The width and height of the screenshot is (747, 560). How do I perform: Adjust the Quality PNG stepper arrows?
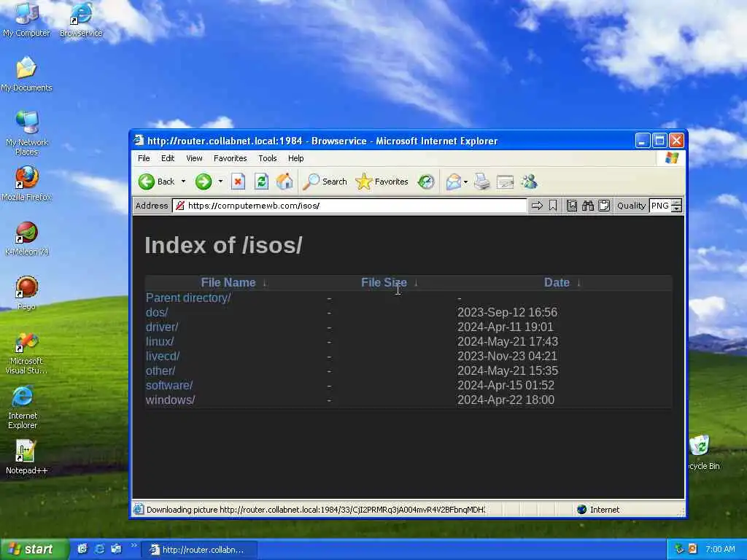[676, 206]
